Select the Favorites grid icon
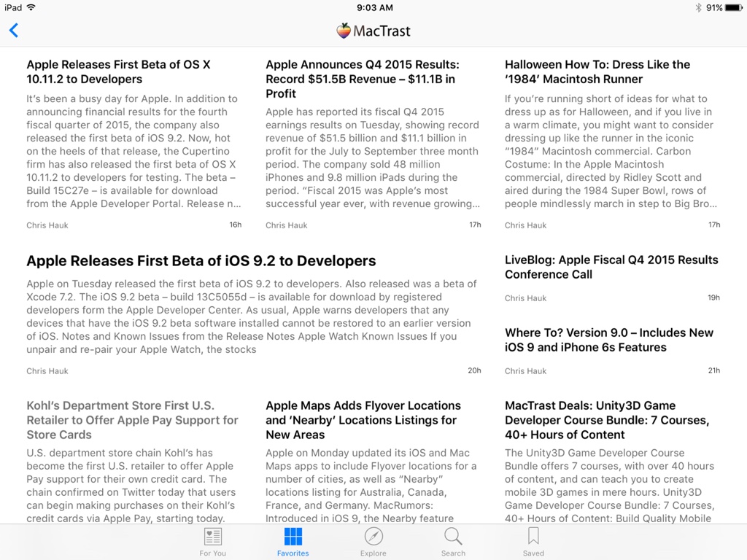The width and height of the screenshot is (747, 560). point(293,537)
